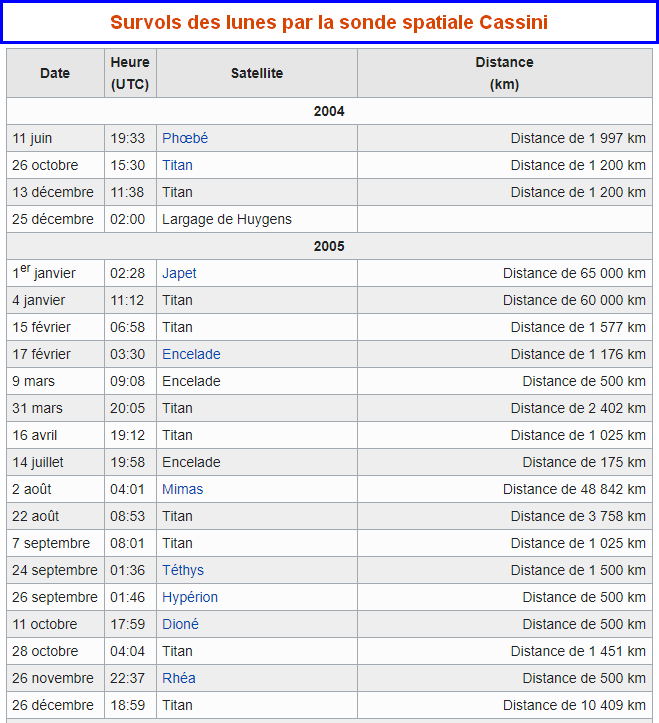
Task: Select the Distance de 48 842 km cell
Action: pyautogui.click(x=505, y=489)
